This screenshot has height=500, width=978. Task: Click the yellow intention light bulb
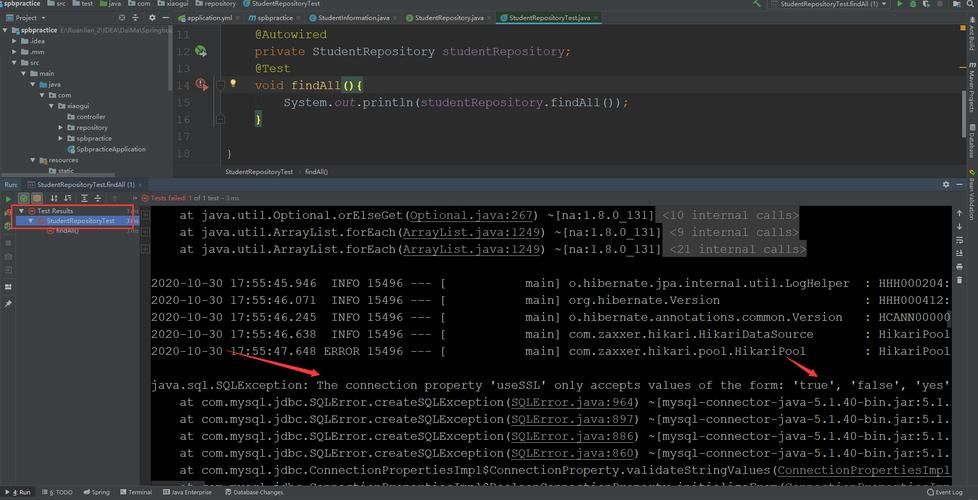[233, 82]
